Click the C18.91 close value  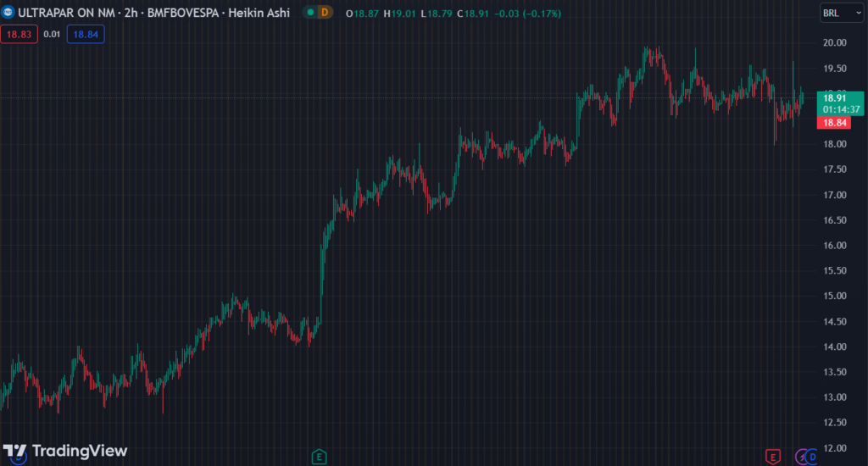point(473,14)
